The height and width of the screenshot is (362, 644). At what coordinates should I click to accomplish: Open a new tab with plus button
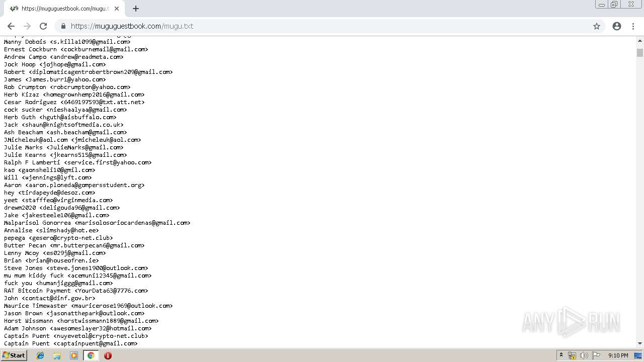point(136,9)
